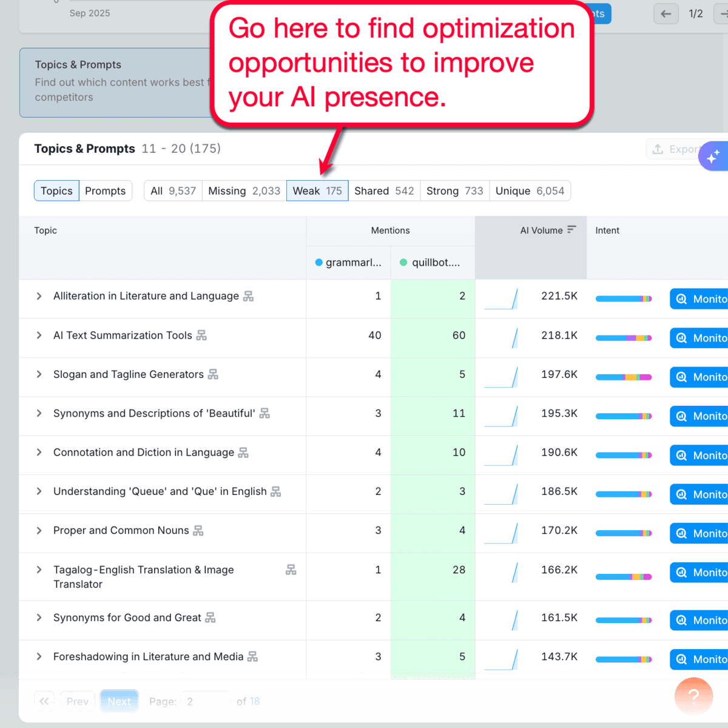728x728 pixels.
Task: Select the Topics tab
Action: coord(56,190)
